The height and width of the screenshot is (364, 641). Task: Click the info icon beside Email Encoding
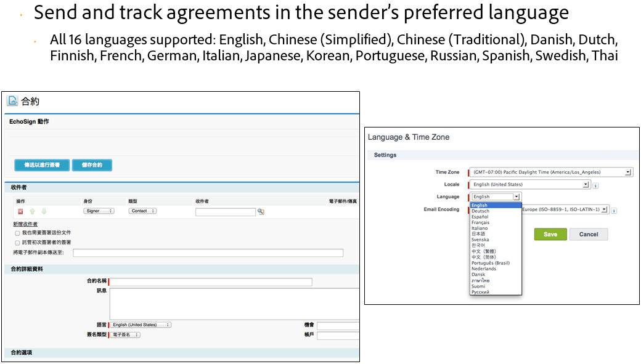614,211
